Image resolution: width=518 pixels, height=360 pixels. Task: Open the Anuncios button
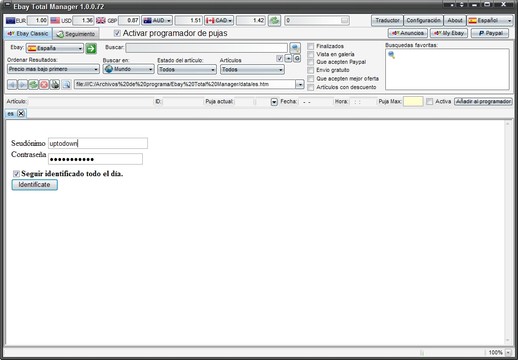[x=408, y=33]
